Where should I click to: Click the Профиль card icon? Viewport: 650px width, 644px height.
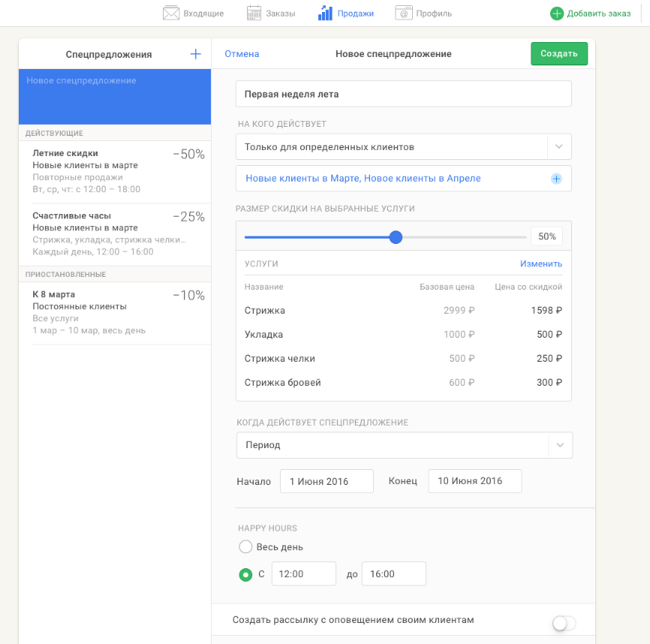404,14
